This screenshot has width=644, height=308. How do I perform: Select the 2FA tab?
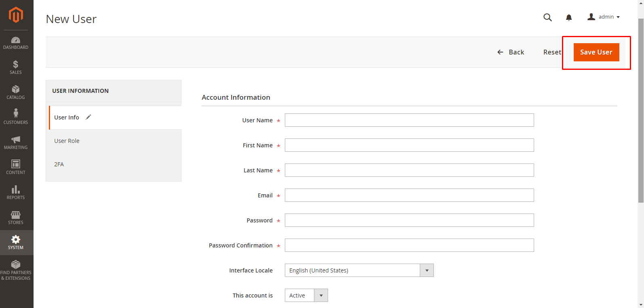click(114, 164)
